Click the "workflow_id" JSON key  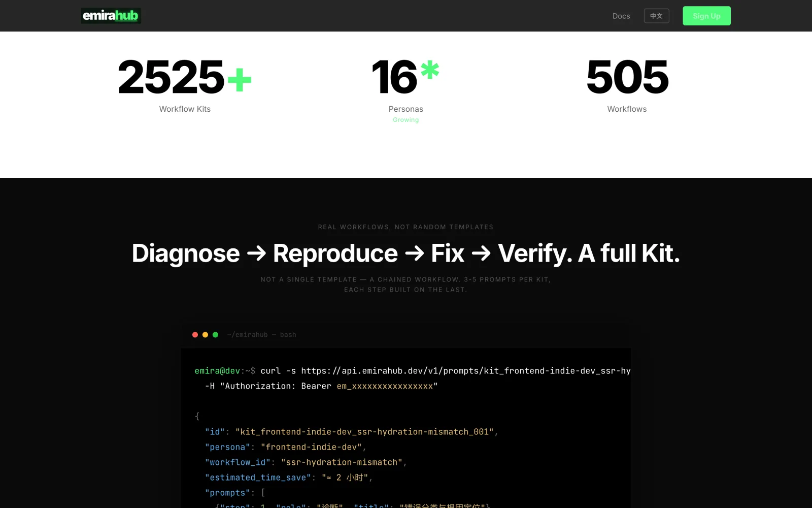tap(238, 462)
